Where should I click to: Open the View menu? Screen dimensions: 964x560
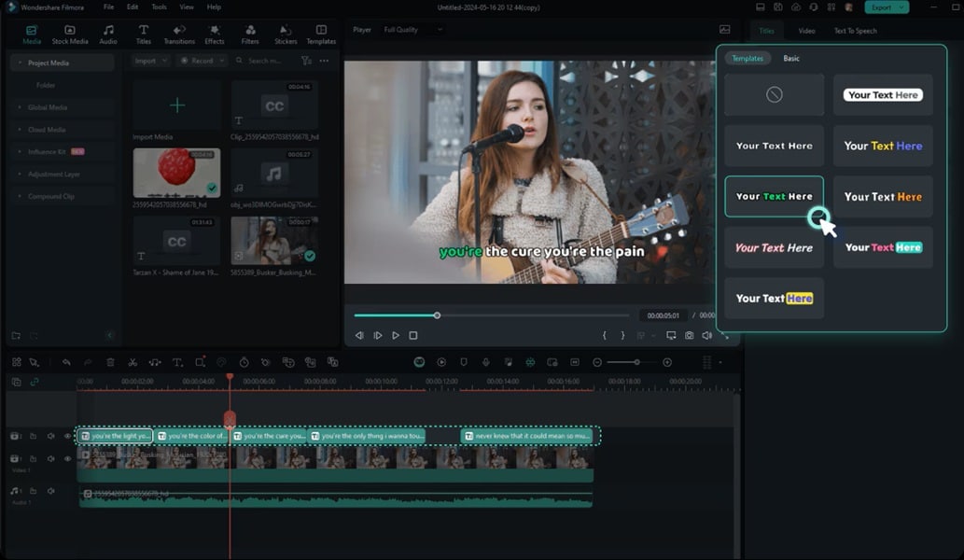187,7
